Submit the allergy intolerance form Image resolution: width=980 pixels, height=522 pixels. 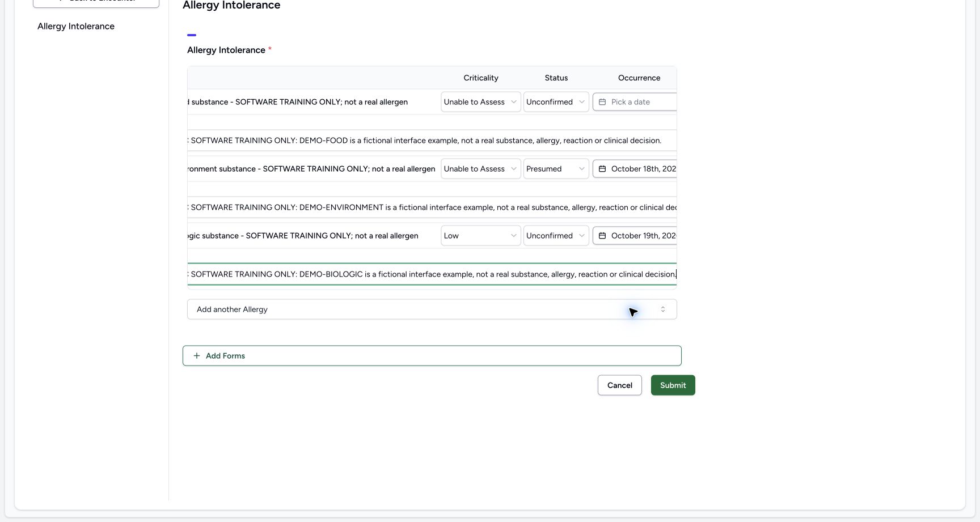[x=673, y=385]
